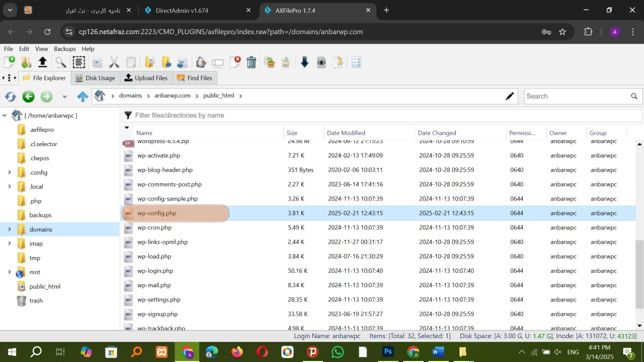This screenshot has height=362, width=644.
Task: Expand the domains folder tree node
Action: 9,229
